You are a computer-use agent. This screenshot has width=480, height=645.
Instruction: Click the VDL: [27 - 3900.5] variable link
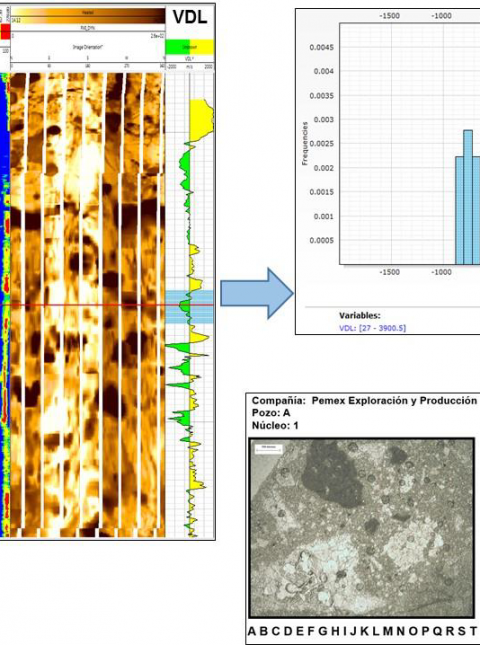pyautogui.click(x=372, y=328)
